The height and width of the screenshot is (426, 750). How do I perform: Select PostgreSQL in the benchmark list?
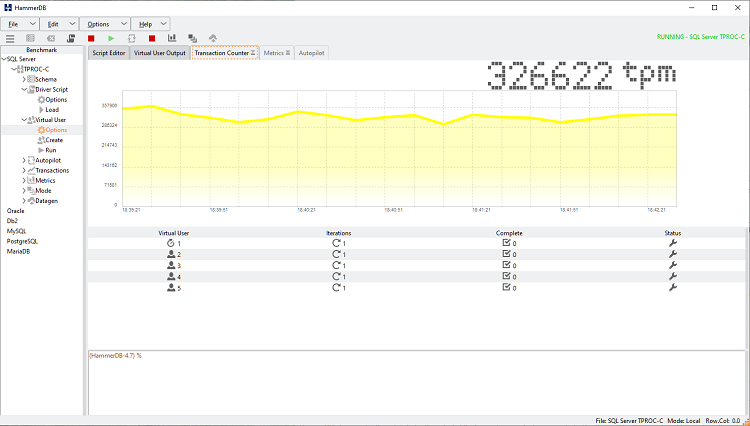(x=22, y=241)
